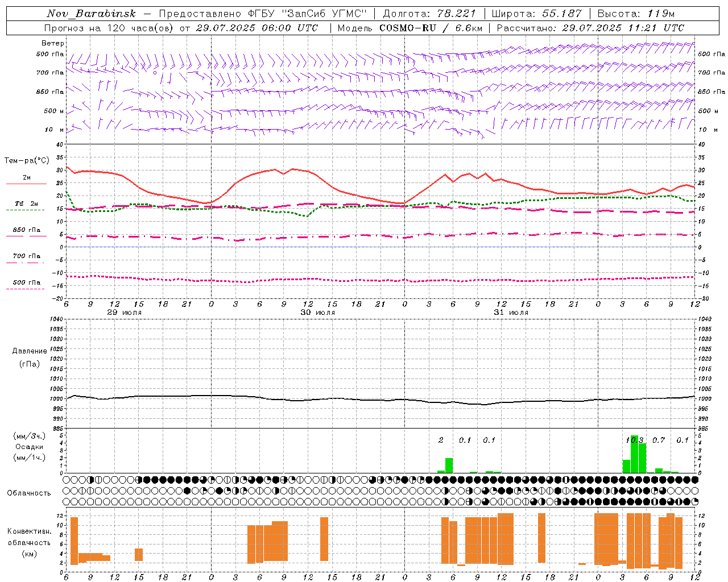Viewport: 728px width, 582px height.
Task: Click the 500 м wind level label on left
Action: [x=54, y=111]
